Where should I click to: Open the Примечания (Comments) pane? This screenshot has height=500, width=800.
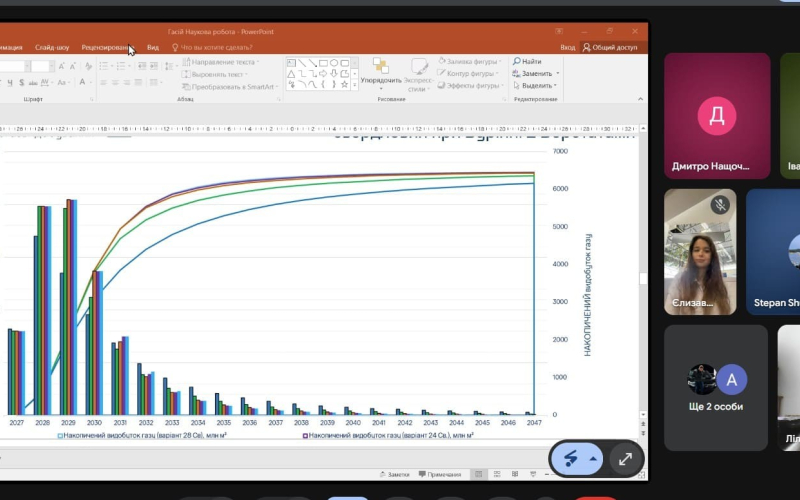pos(440,474)
